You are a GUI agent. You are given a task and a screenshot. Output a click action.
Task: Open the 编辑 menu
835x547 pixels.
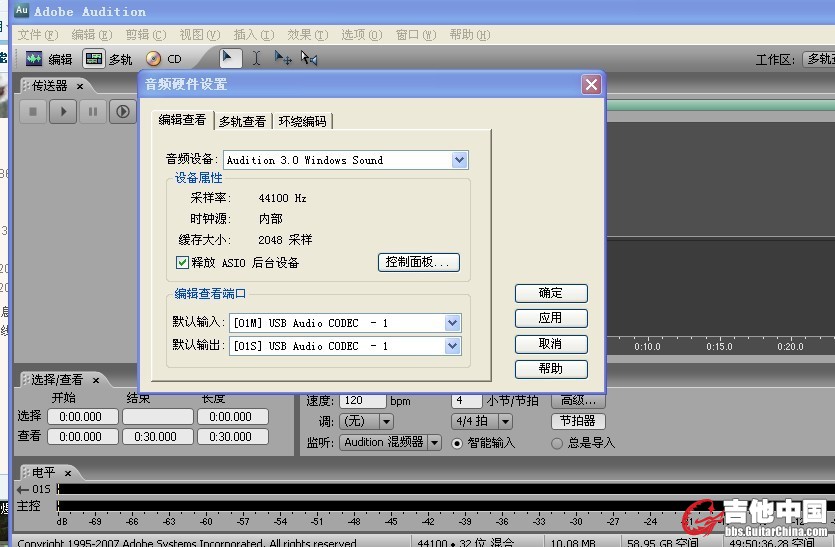point(92,35)
